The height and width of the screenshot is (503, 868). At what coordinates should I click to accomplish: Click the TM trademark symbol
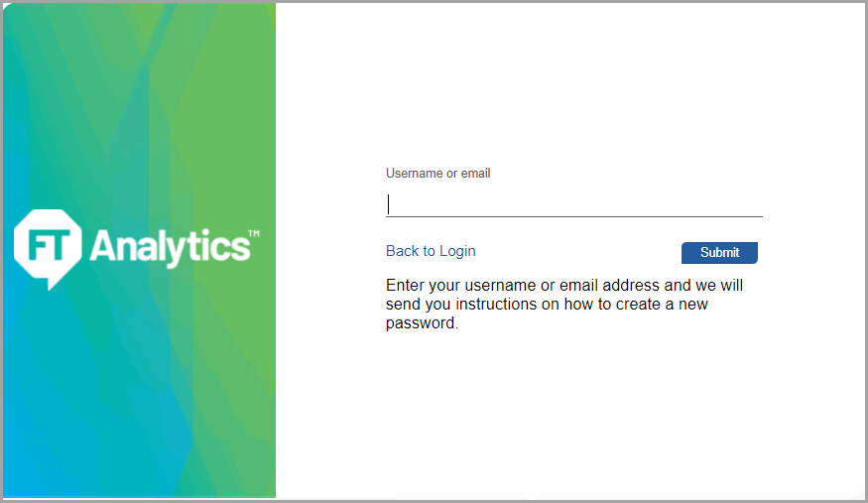pyautogui.click(x=254, y=233)
